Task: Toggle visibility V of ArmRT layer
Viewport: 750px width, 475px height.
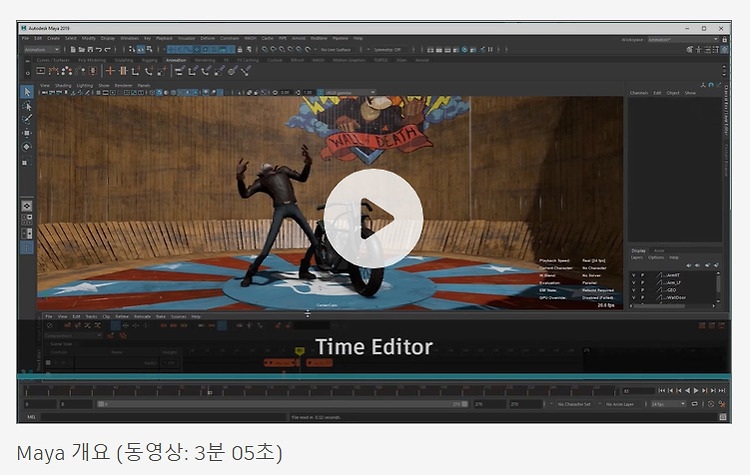Action: pyautogui.click(x=633, y=276)
